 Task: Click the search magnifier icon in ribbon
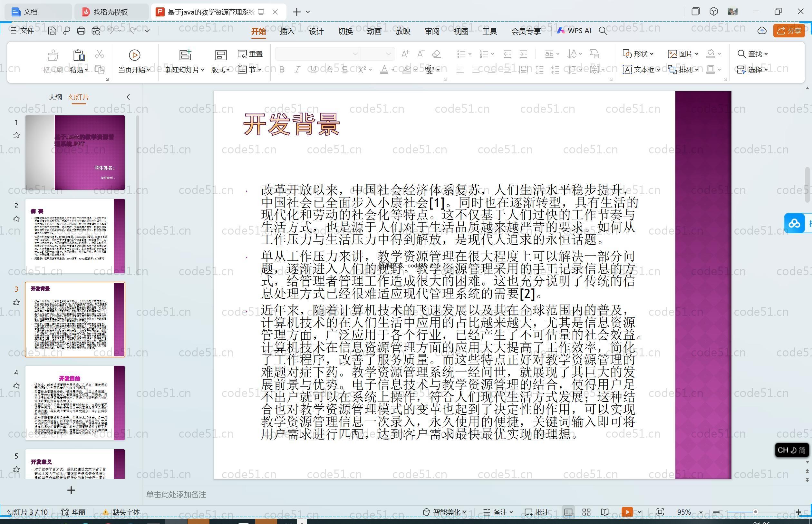(603, 31)
